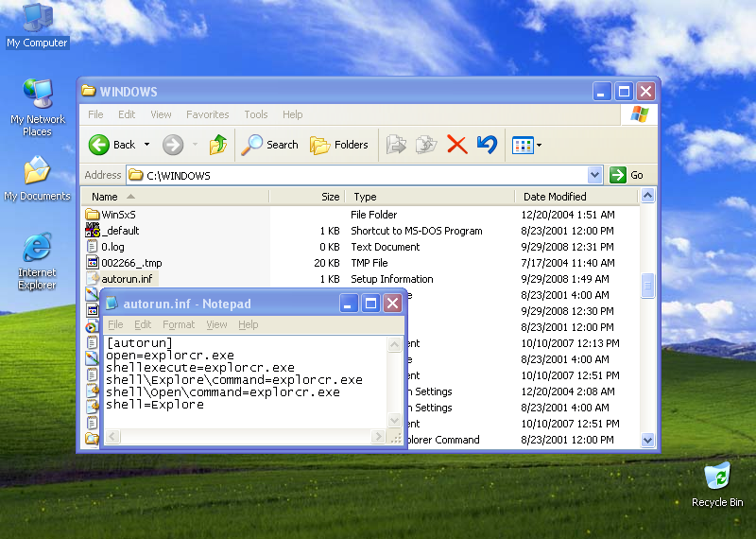Image resolution: width=756 pixels, height=539 pixels.
Task: Click Notepad's vertical scroll down arrow
Action: (394, 420)
